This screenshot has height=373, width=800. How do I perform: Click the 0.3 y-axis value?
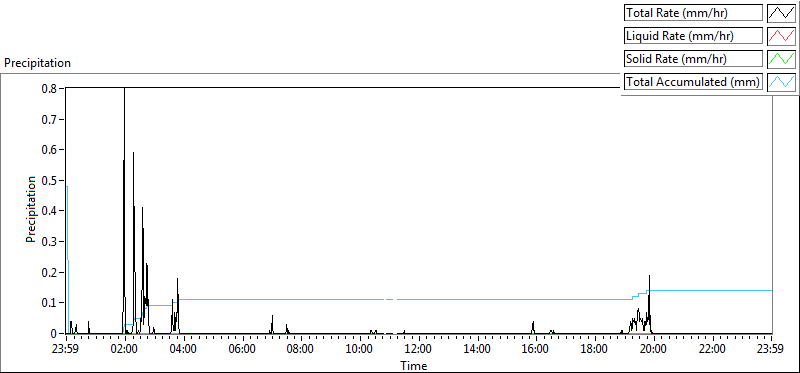click(49, 241)
